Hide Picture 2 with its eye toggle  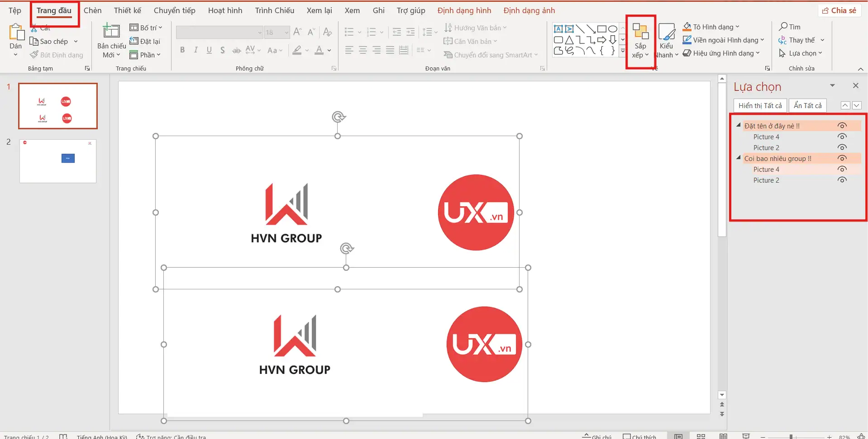(x=843, y=147)
